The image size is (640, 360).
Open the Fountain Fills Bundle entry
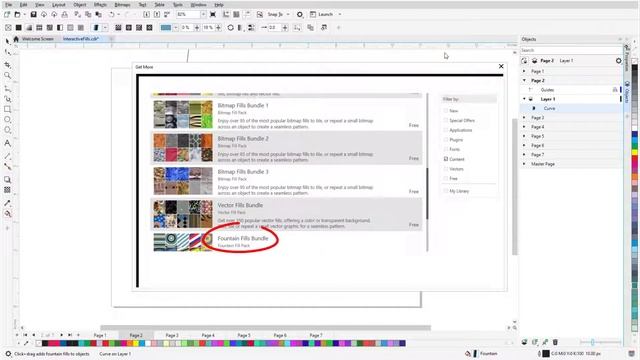pos(243,238)
